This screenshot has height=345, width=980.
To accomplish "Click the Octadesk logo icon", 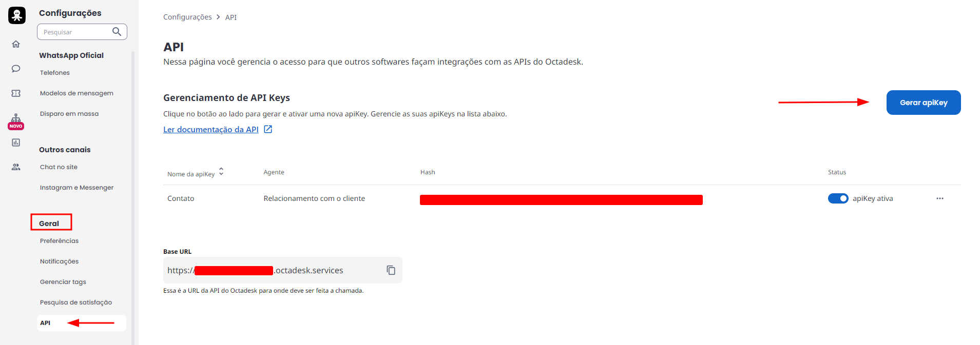I will click(17, 15).
